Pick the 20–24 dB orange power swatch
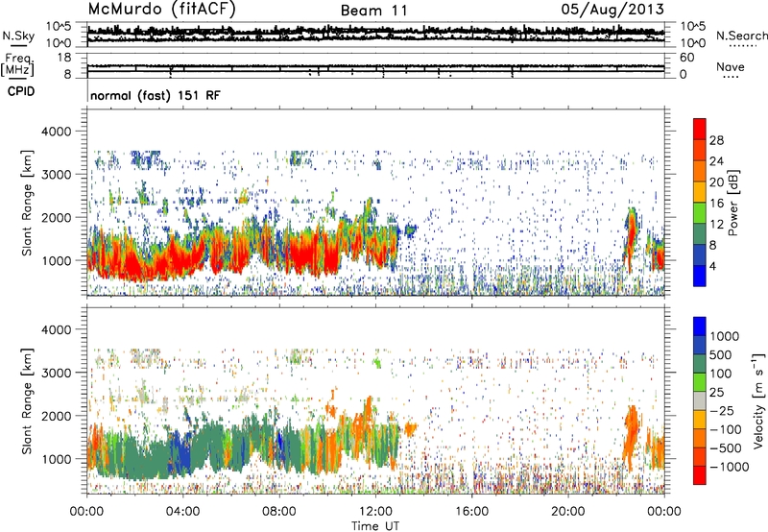Screen dimensions: 768x532 [700, 170]
